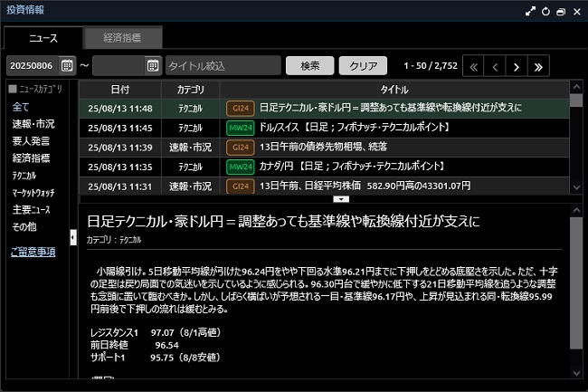Click the 検索 button
588x392 pixels.
pos(309,66)
